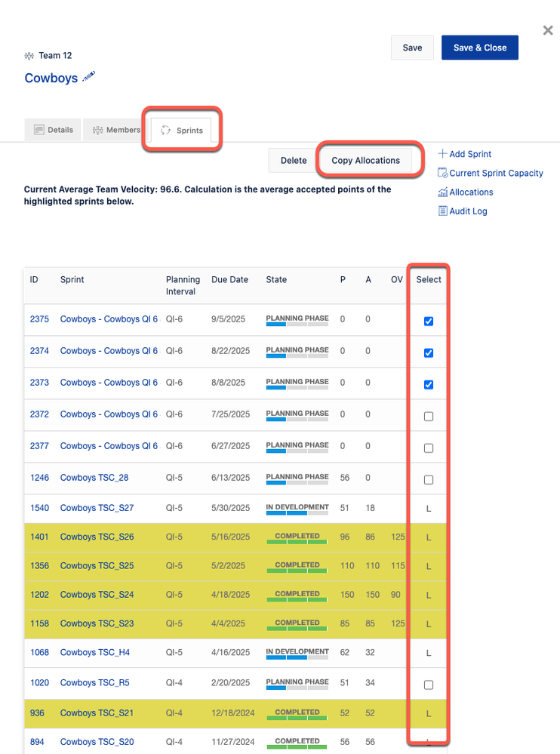The width and height of the screenshot is (560, 754).
Task: Click the Completed progress bar for TSC_S26
Action: 297,542
